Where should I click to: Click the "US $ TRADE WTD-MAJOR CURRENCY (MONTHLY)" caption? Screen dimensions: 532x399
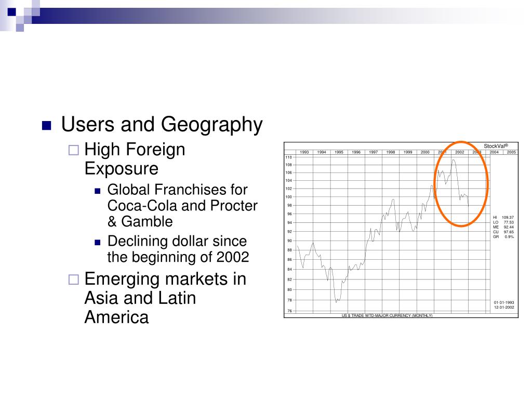(x=387, y=315)
